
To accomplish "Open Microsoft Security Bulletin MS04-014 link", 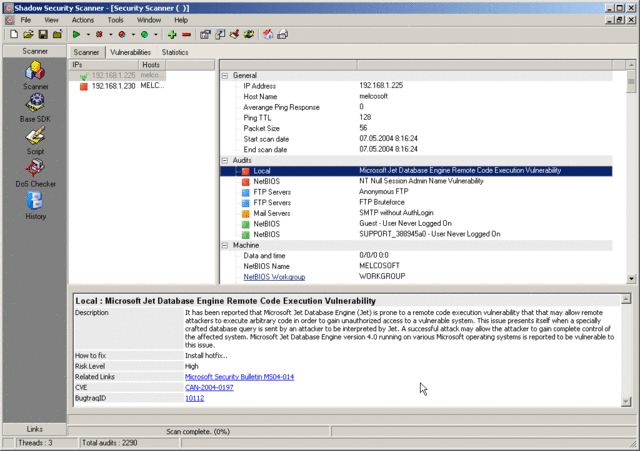I will (x=240, y=377).
